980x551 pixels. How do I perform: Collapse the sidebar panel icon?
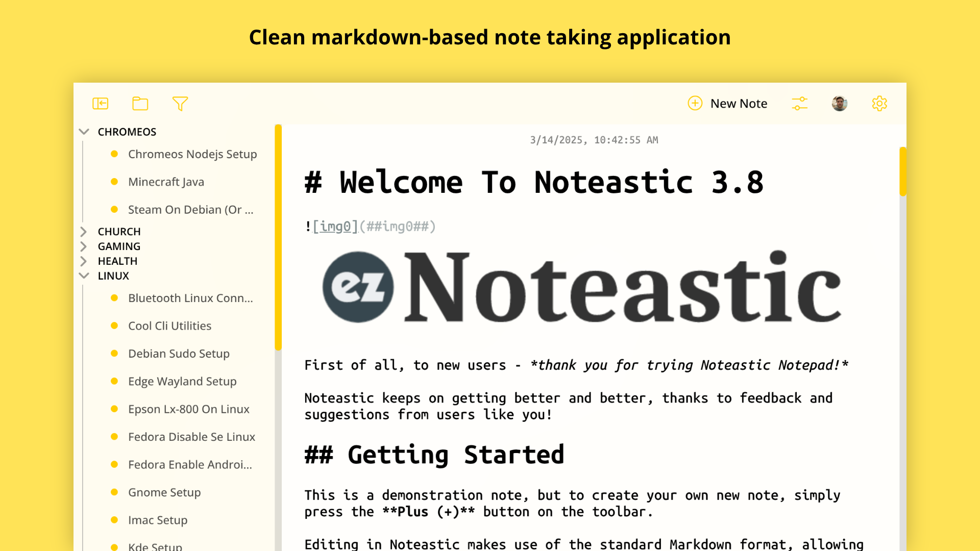[x=101, y=104]
